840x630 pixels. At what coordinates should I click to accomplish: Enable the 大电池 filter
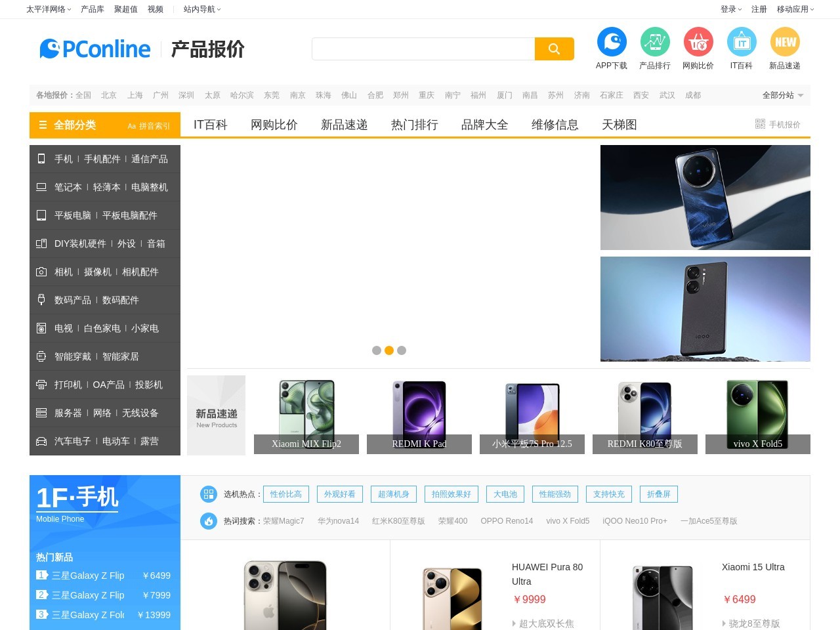tap(505, 494)
